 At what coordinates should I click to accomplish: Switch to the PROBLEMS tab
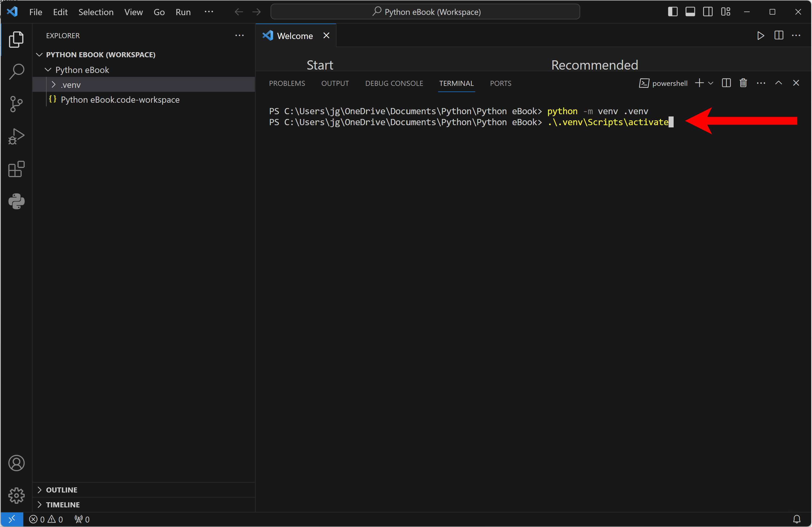click(x=287, y=83)
